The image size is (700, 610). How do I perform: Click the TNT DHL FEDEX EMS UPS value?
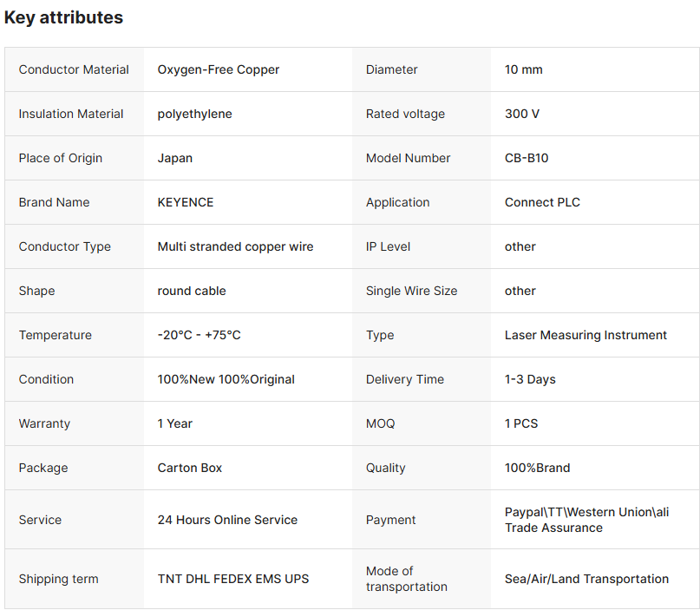[233, 579]
